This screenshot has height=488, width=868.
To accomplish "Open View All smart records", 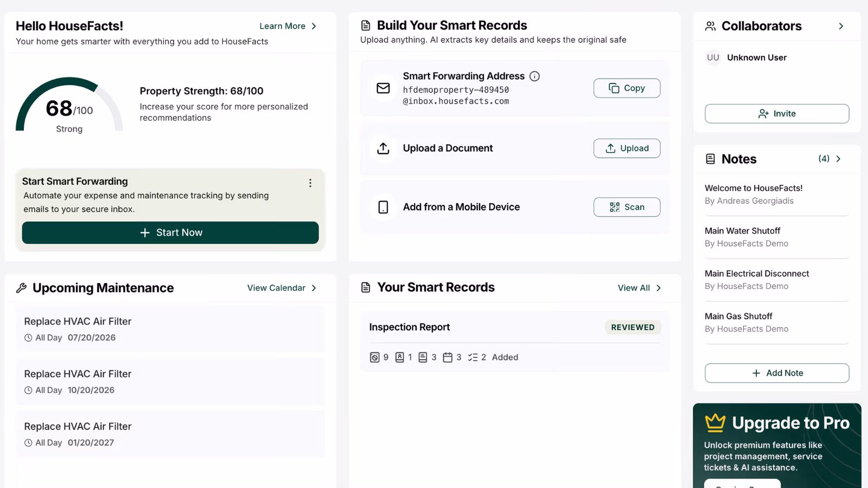I will click(x=634, y=288).
